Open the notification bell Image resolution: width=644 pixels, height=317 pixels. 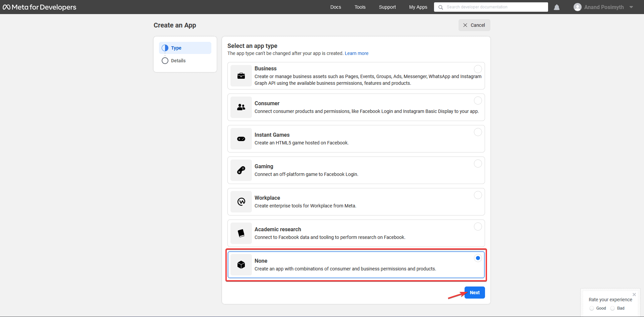[556, 7]
